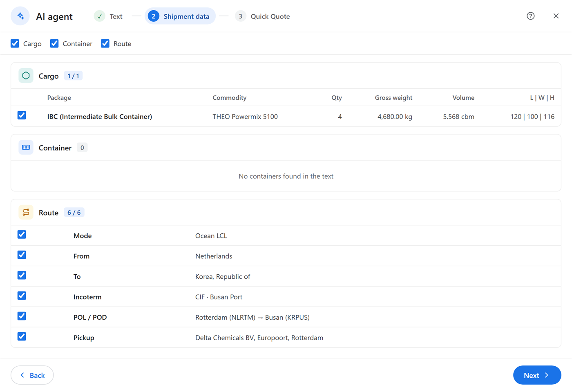Viewport: 572px width, 392px height.
Task: Click the Commodity column header
Action: pyautogui.click(x=230, y=98)
